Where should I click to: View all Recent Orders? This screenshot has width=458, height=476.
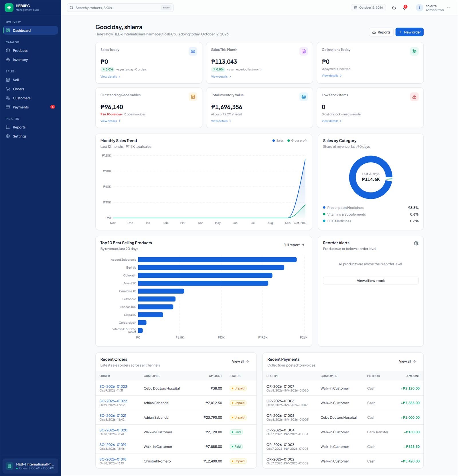click(x=240, y=361)
